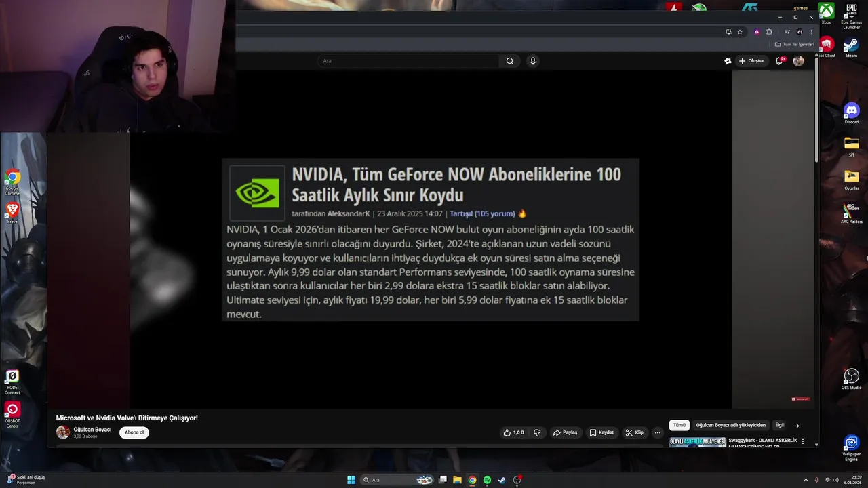Open clock and date 23:39

coord(853,480)
